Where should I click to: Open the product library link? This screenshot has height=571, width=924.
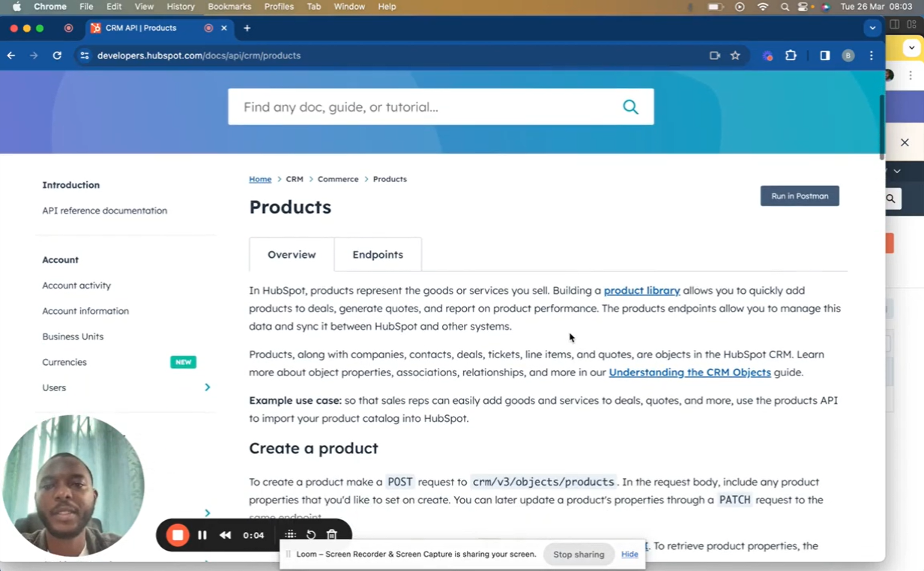pyautogui.click(x=642, y=291)
